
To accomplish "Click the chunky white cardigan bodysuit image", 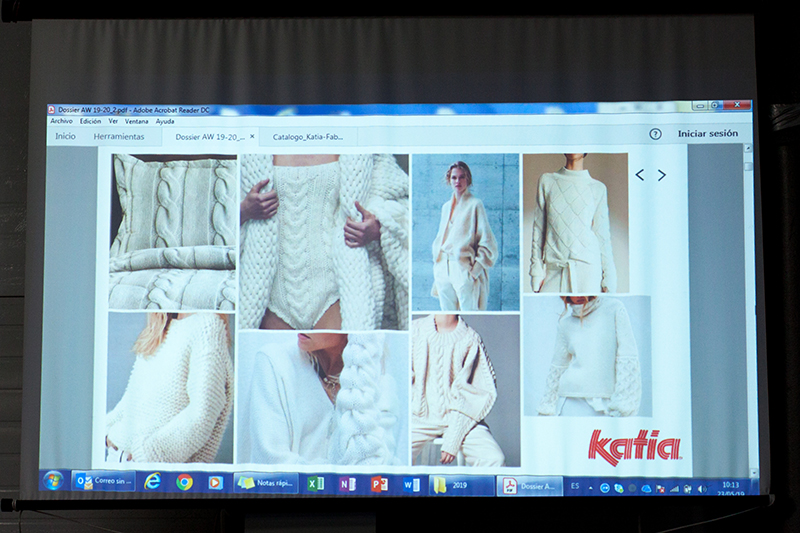I will (324, 242).
